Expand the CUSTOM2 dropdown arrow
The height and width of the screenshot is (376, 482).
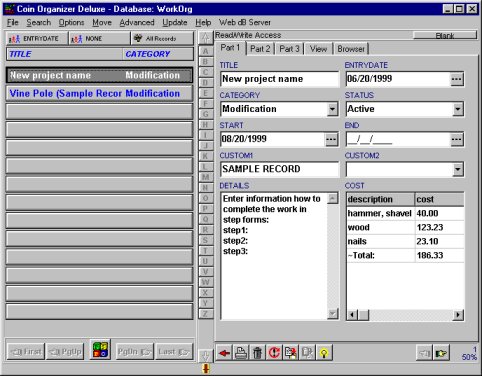pos(458,169)
